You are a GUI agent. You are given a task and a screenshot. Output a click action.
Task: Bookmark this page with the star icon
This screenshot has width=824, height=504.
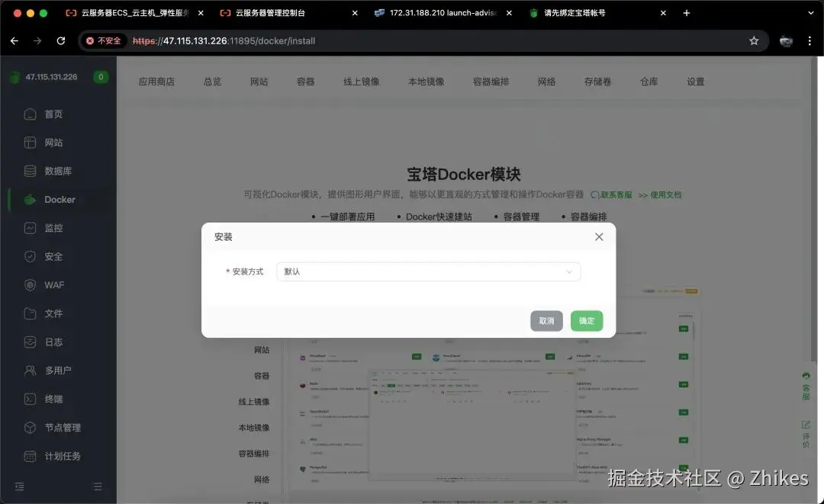pyautogui.click(x=754, y=41)
